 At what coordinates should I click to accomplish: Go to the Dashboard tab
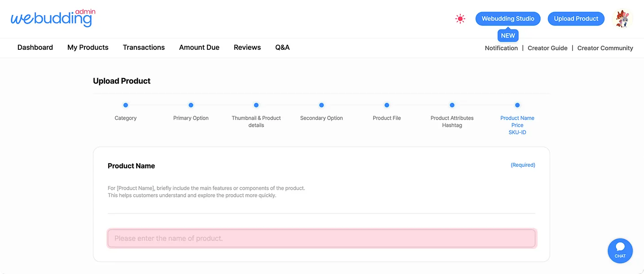[x=35, y=48]
